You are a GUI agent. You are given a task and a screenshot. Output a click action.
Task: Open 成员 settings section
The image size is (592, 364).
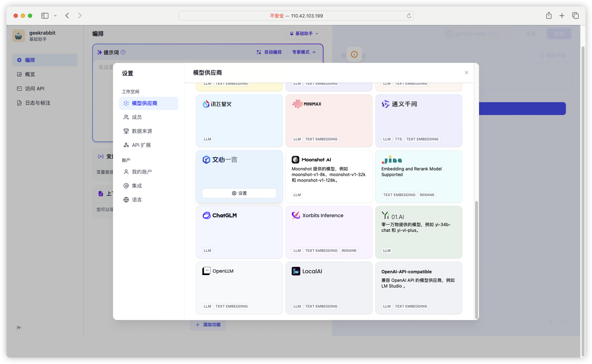pyautogui.click(x=149, y=117)
